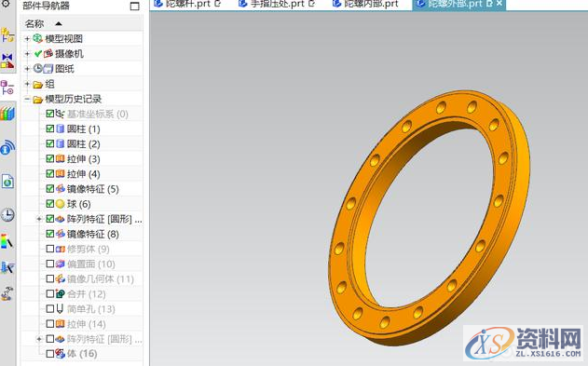Open the History clock sidebar icon
Image resolution: width=588 pixels, height=366 pixels.
click(7, 214)
